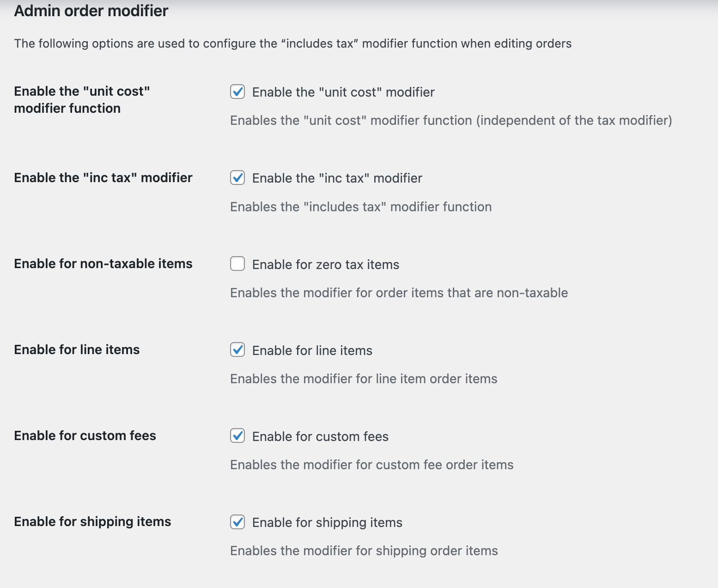Click the "Enable the inc tax modifier" row heading
Image resolution: width=718 pixels, height=588 pixels.
click(103, 178)
